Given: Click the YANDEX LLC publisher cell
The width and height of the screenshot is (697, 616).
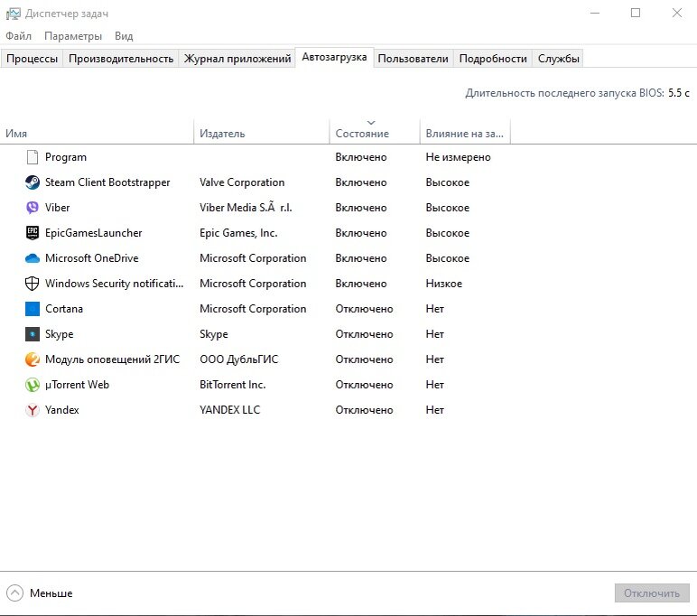Looking at the screenshot, I should [x=230, y=410].
